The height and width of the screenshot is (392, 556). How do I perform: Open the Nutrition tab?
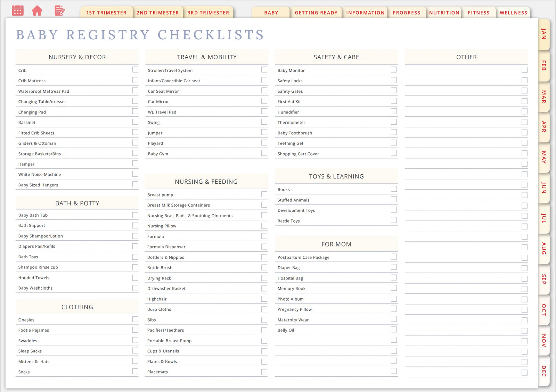[444, 13]
